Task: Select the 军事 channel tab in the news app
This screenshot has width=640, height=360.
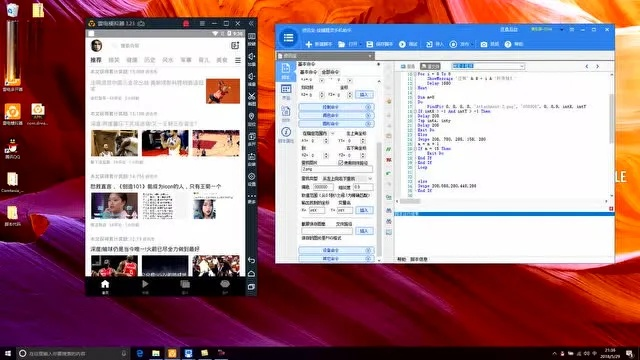Action: [186, 60]
